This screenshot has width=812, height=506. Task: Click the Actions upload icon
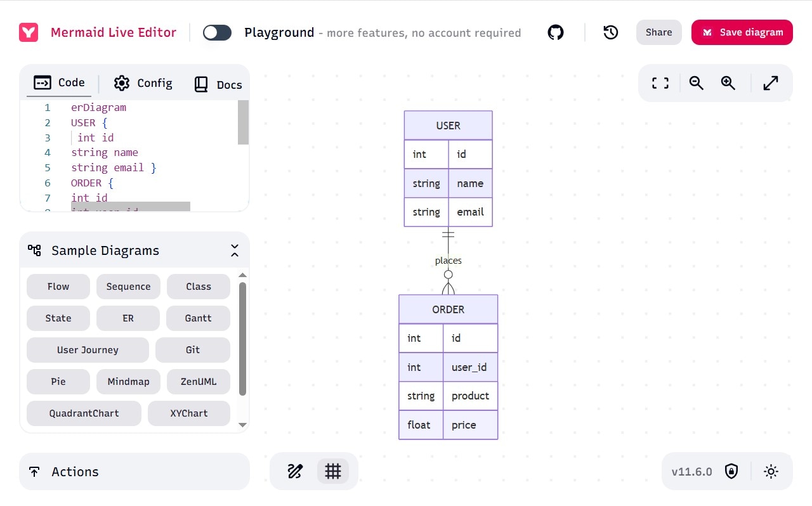pos(34,472)
